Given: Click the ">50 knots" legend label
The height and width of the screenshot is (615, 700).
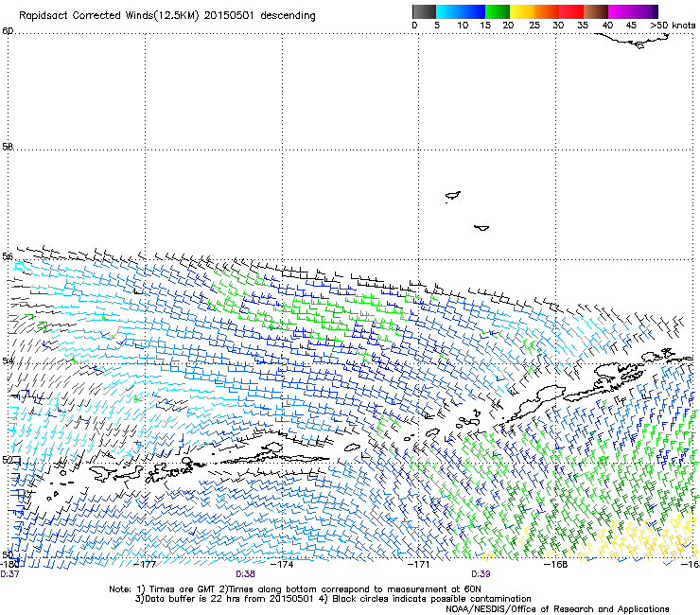Looking at the screenshot, I should [673, 26].
